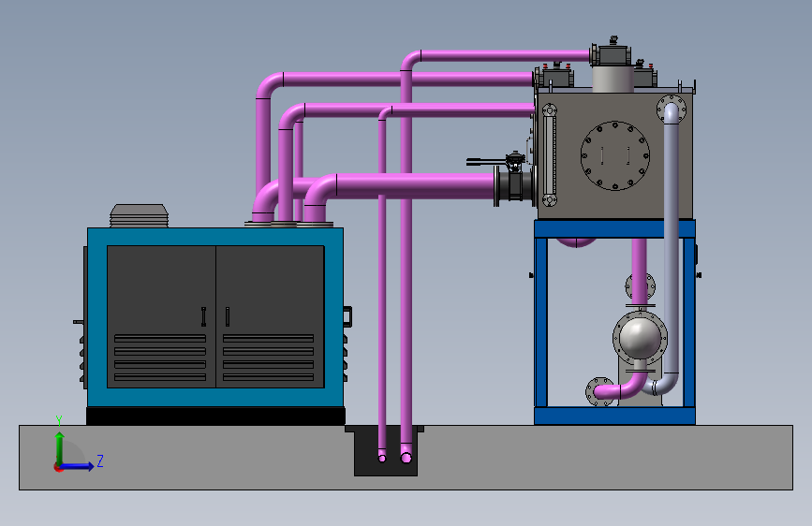
Task: Select the gray ribbed cap atop the compressor
Action: point(140,215)
